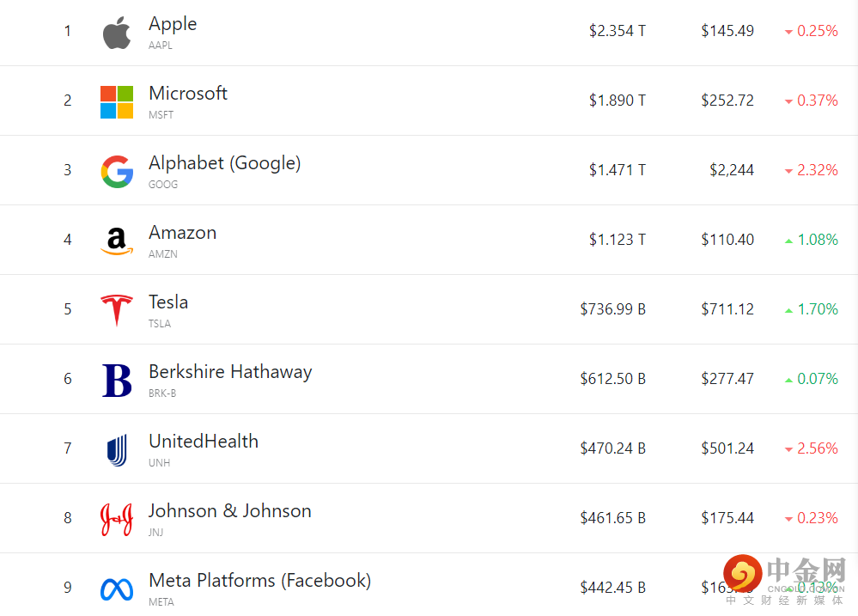Click the Johnson & Johnson logo
Screen dimensions: 858x616
tap(117, 519)
